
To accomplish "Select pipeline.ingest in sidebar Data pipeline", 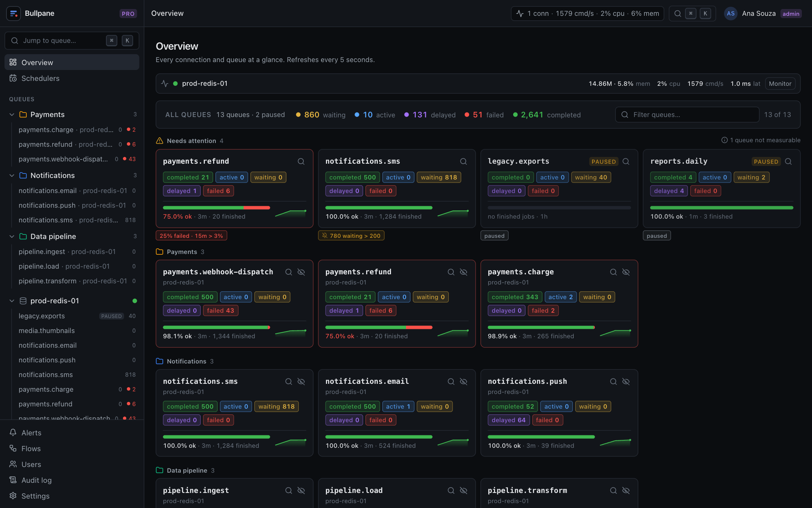I will [x=77, y=252].
